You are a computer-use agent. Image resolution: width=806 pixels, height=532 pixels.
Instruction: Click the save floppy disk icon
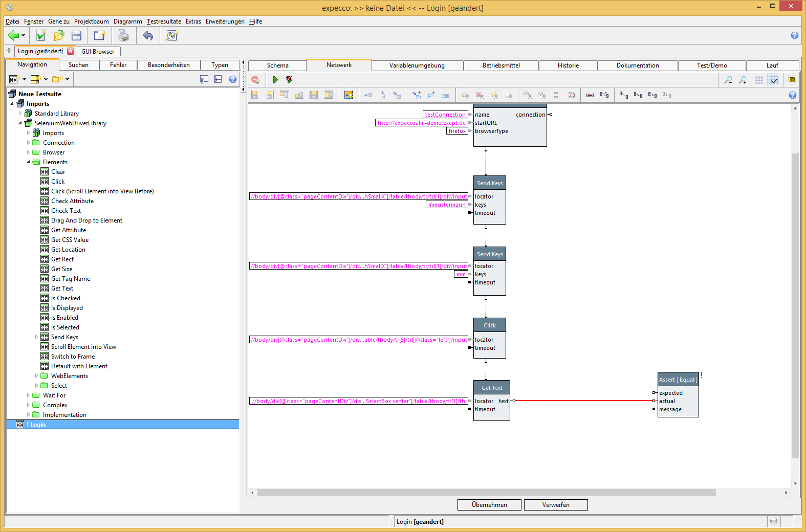(x=77, y=35)
